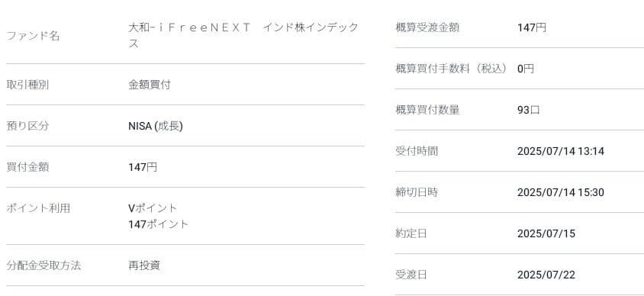Click the 分配金受取方法 label
Viewport: 644px width, 296px height.
[43, 265]
